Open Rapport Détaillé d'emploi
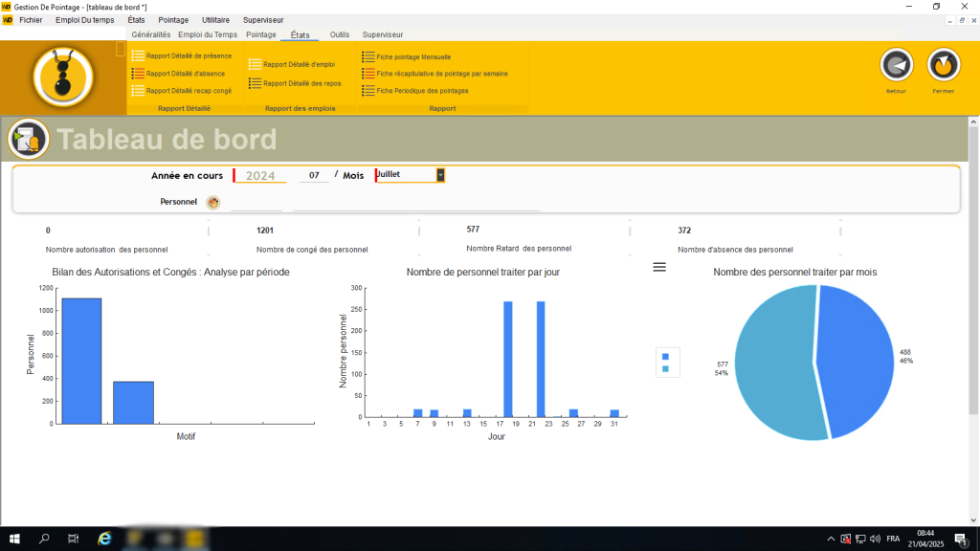The height and width of the screenshot is (551, 980). click(300, 65)
